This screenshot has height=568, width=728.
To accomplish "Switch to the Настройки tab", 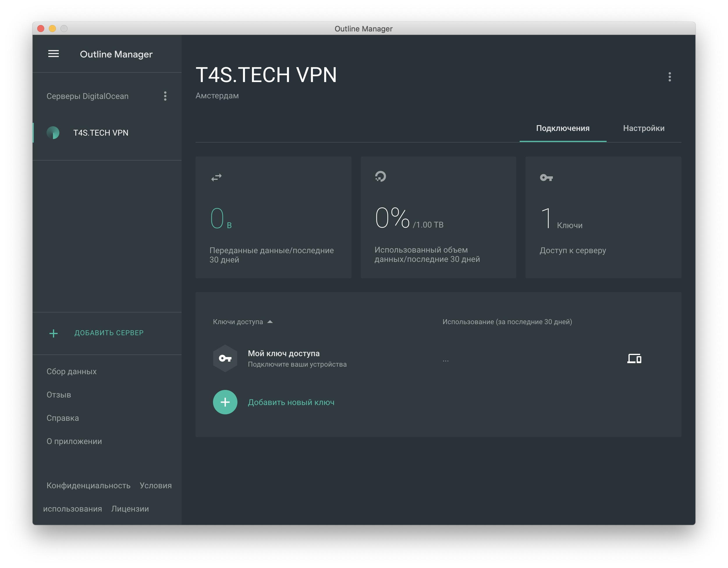I will [643, 128].
